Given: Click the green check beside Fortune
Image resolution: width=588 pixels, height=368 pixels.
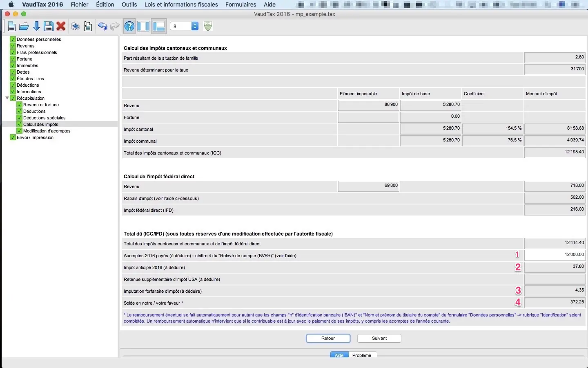Looking at the screenshot, I should point(13,59).
